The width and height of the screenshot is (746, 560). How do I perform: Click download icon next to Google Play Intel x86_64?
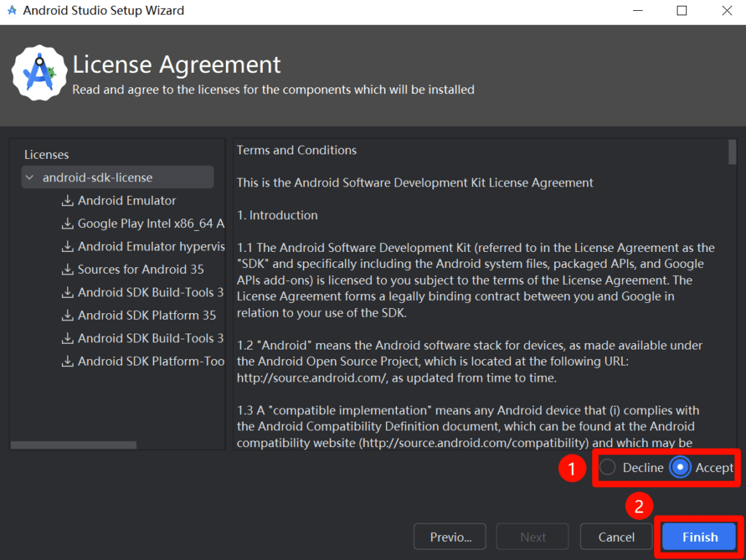tap(68, 224)
